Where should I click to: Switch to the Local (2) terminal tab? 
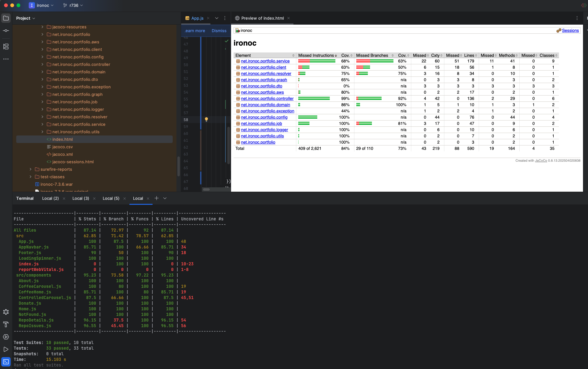50,198
